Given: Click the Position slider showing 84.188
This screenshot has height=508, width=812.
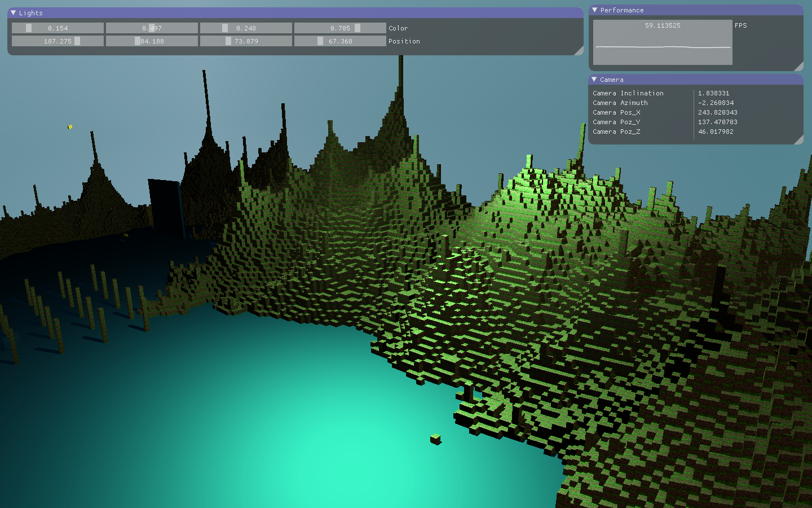Looking at the screenshot, I should pos(152,41).
